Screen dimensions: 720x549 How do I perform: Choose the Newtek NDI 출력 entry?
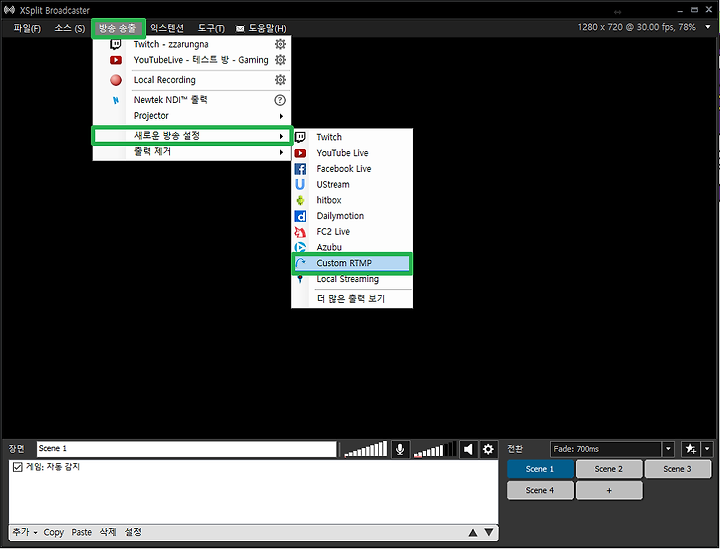click(192, 100)
